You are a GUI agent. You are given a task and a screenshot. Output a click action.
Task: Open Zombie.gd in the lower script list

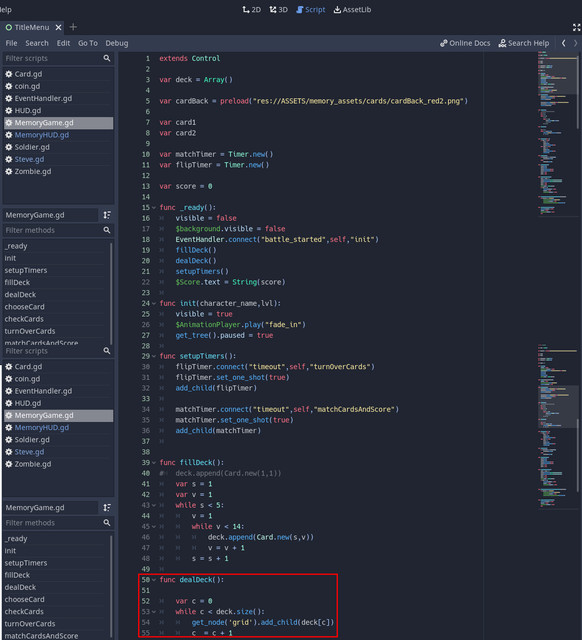tap(58, 464)
